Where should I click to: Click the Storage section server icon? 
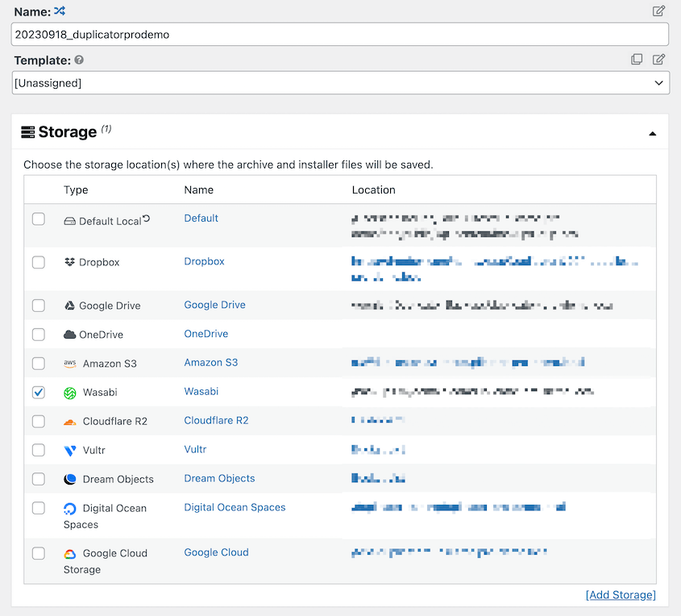coord(27,132)
